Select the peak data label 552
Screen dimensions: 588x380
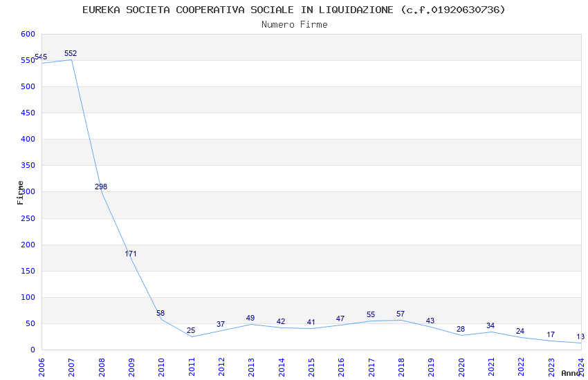[x=71, y=53]
